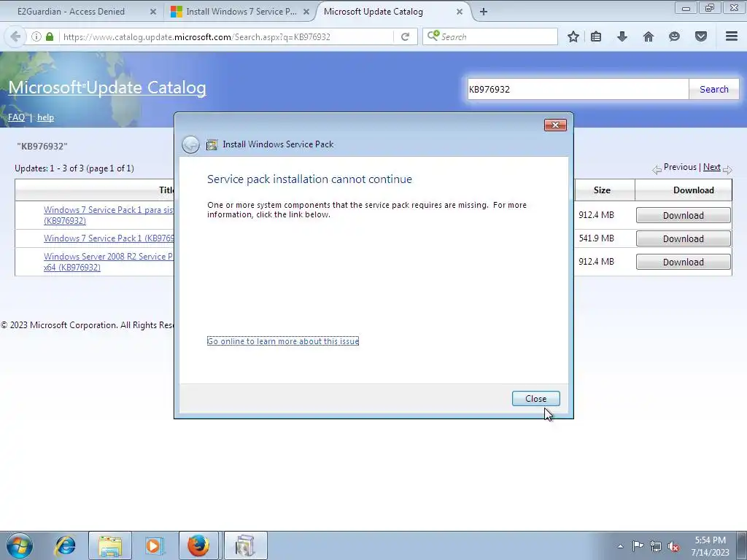Open Windows Media Player from taskbar
The width and height of the screenshot is (747, 560).
[154, 545]
